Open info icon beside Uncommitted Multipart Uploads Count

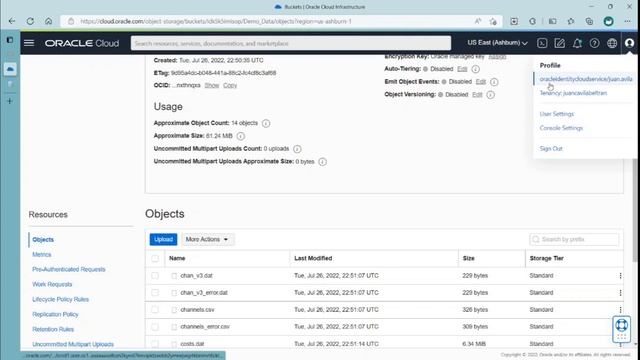[297, 149]
